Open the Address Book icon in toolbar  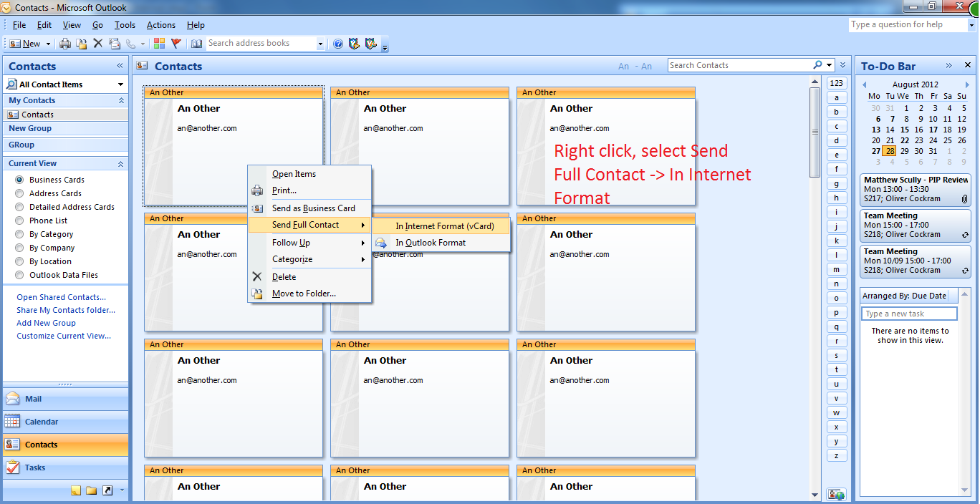pos(197,44)
